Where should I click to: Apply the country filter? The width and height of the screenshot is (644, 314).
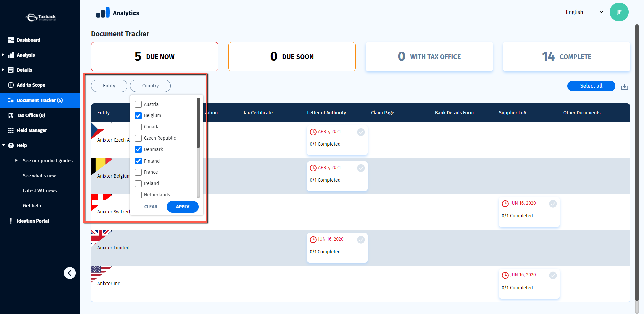pyautogui.click(x=182, y=207)
